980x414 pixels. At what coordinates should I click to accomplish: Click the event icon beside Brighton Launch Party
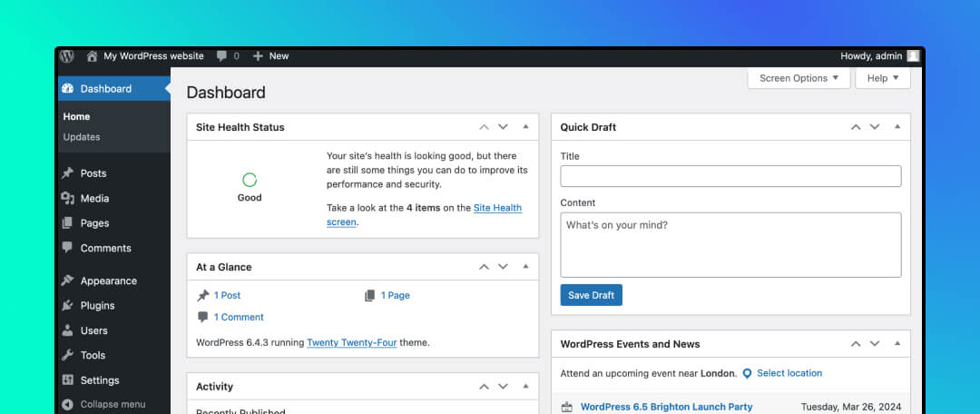click(567, 407)
